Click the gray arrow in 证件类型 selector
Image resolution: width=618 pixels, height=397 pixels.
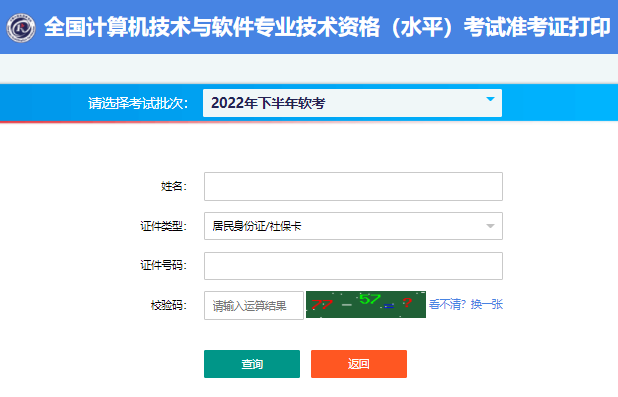point(490,226)
